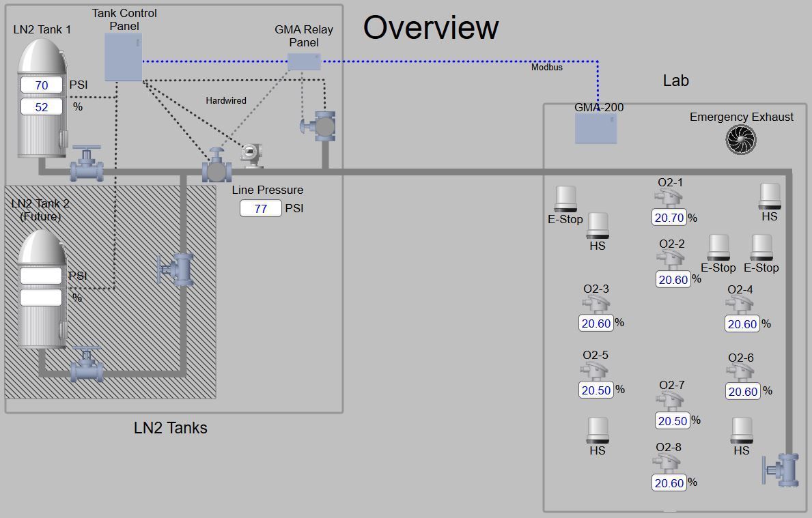Click the HS beacon beside the GMA-200 E-Stop
Screen dimensions: 812x518
pos(597,226)
